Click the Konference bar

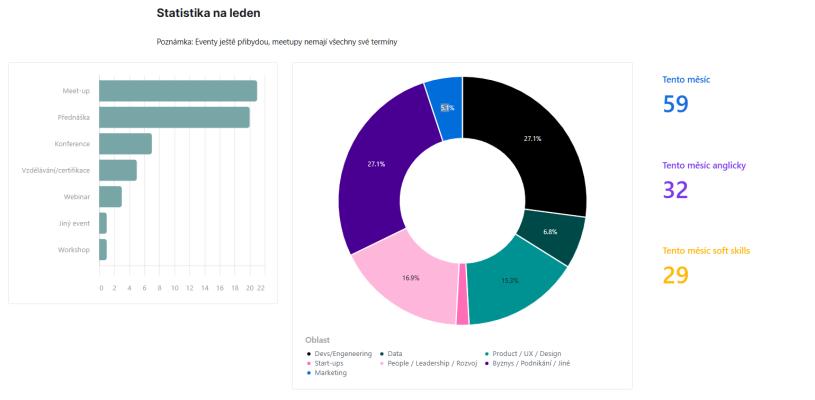tap(125, 144)
